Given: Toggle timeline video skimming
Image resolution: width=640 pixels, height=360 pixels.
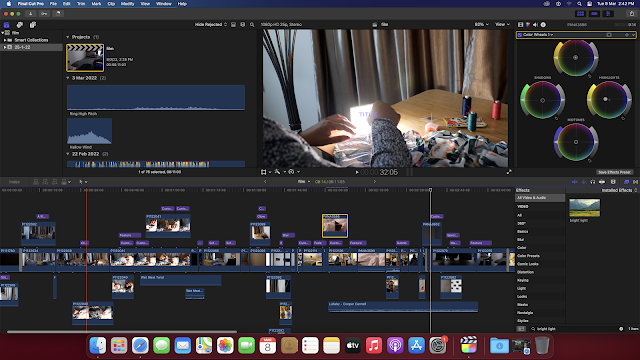Looking at the screenshot, I should (x=575, y=182).
